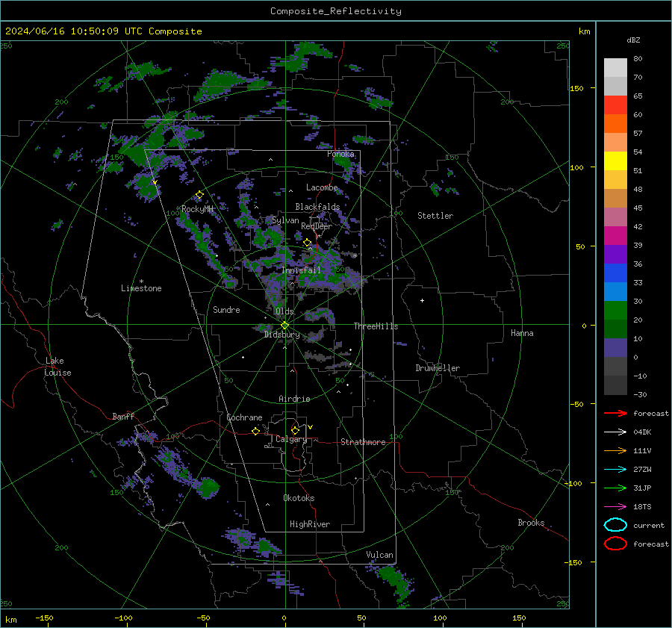
Task: Click the Didsbury city label
Action: [x=282, y=335]
